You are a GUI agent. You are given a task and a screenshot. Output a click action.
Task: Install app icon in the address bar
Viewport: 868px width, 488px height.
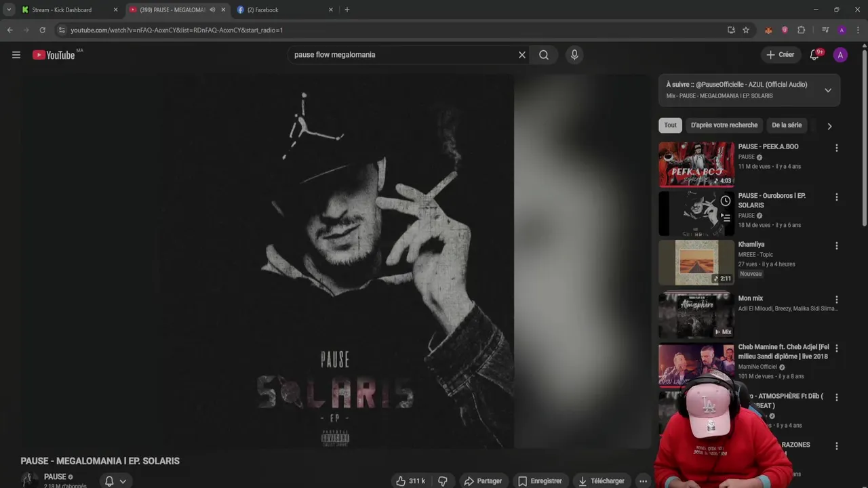coord(731,30)
